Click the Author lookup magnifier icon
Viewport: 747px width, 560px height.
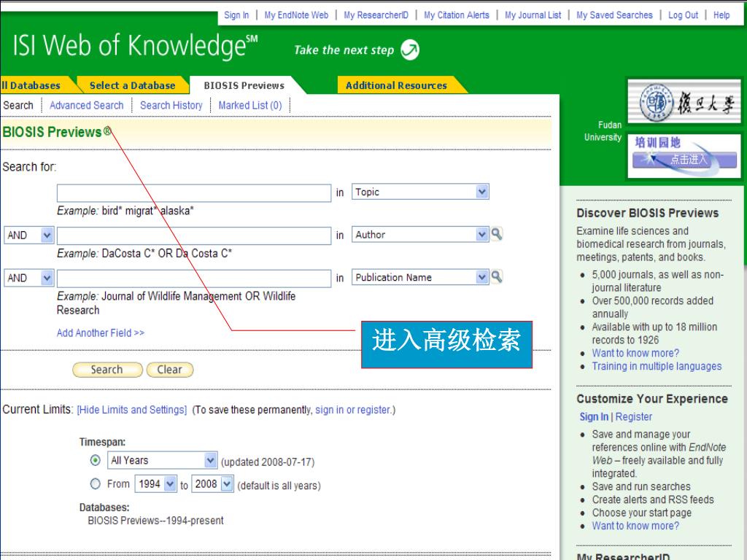tap(496, 234)
